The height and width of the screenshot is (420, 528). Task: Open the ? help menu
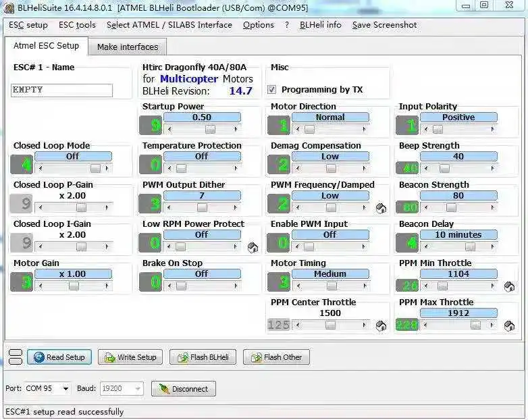[x=286, y=25]
